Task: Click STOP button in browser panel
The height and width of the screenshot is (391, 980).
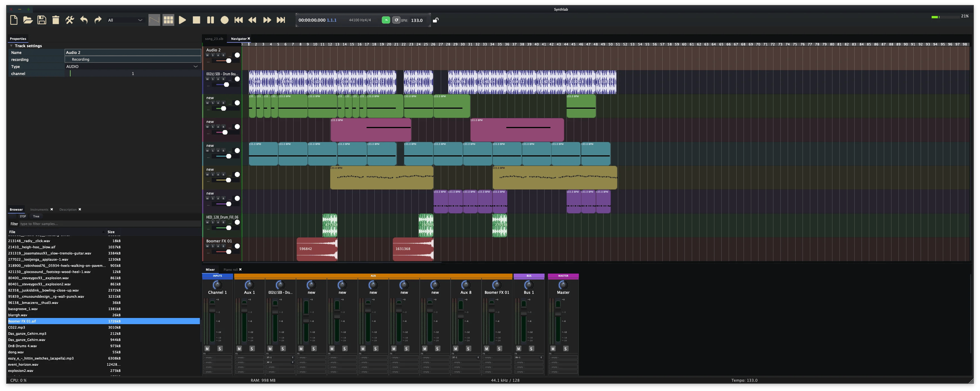Action: click(23, 217)
